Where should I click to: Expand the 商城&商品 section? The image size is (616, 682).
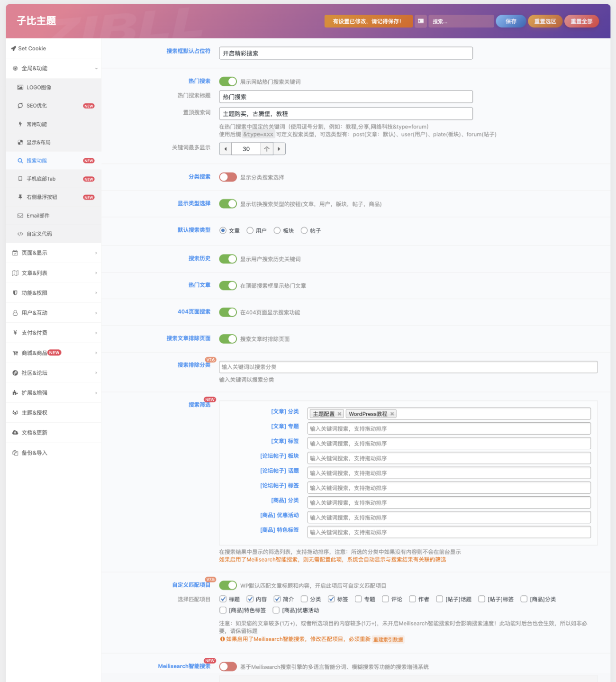coord(52,353)
